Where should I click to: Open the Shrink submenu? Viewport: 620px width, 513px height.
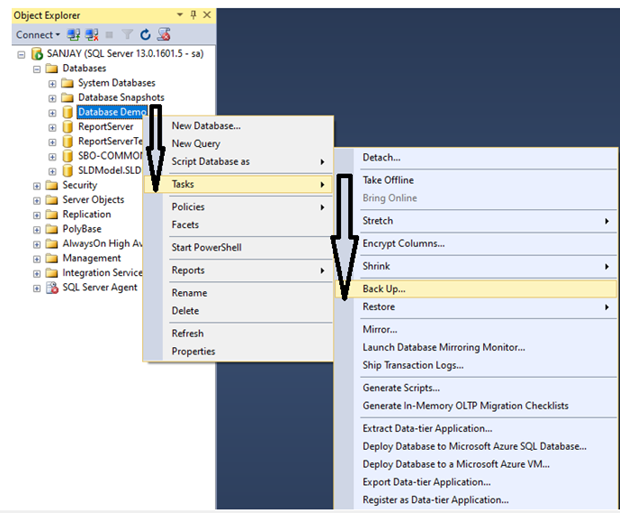point(476,266)
